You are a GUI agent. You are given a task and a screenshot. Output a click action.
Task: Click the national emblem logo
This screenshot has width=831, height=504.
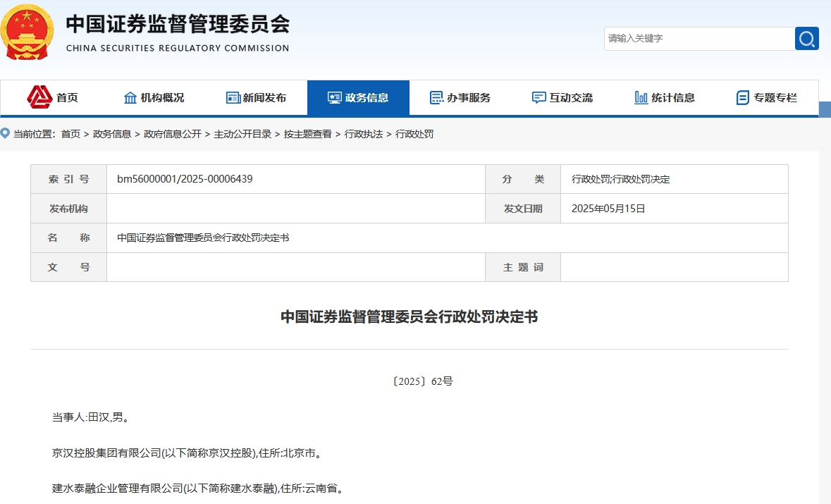[x=27, y=32]
